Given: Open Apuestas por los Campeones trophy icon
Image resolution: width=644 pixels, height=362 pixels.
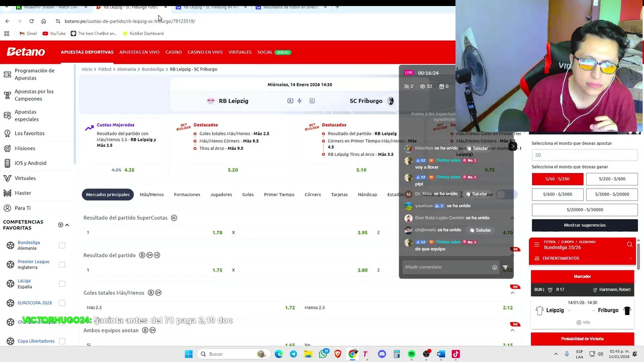Looking at the screenshot, I should pyautogui.click(x=7, y=95).
